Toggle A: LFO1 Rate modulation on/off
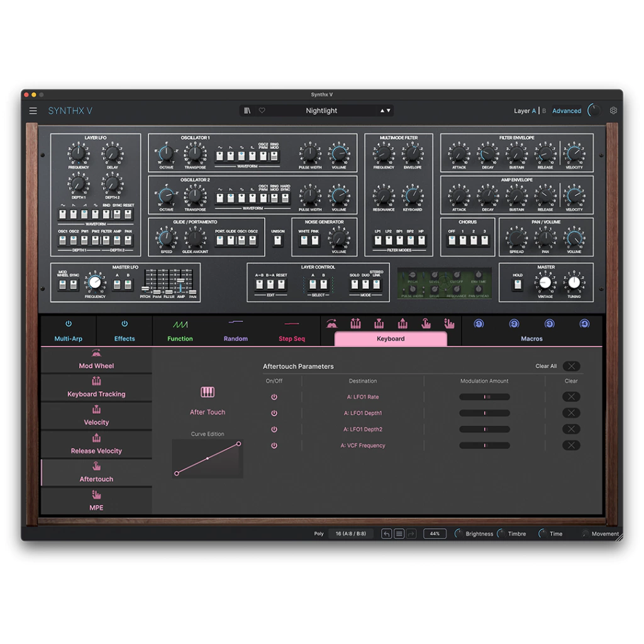Screen dimensions: 644x644 (x=274, y=397)
